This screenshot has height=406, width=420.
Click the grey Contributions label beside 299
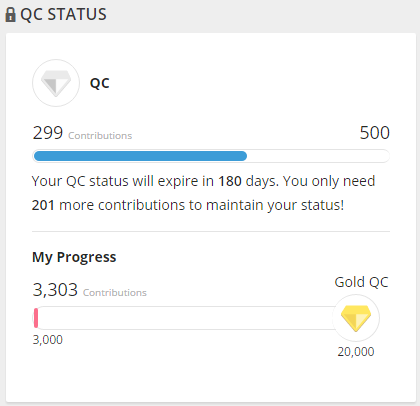coord(100,136)
